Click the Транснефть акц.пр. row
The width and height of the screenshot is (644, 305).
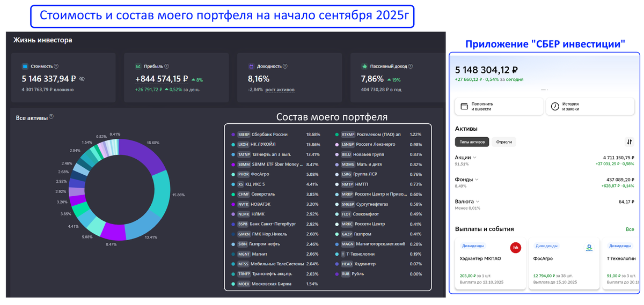(x=275, y=274)
